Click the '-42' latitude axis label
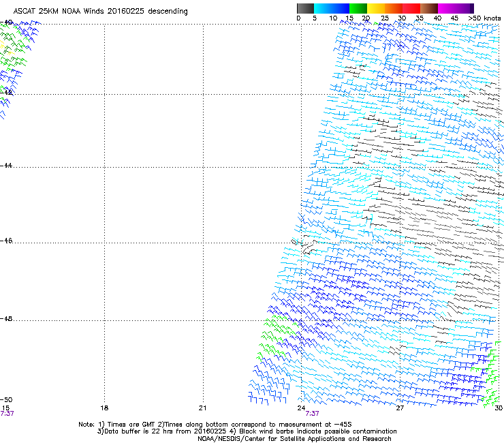Screen dimensions: 504x443 pyautogui.click(x=6, y=92)
